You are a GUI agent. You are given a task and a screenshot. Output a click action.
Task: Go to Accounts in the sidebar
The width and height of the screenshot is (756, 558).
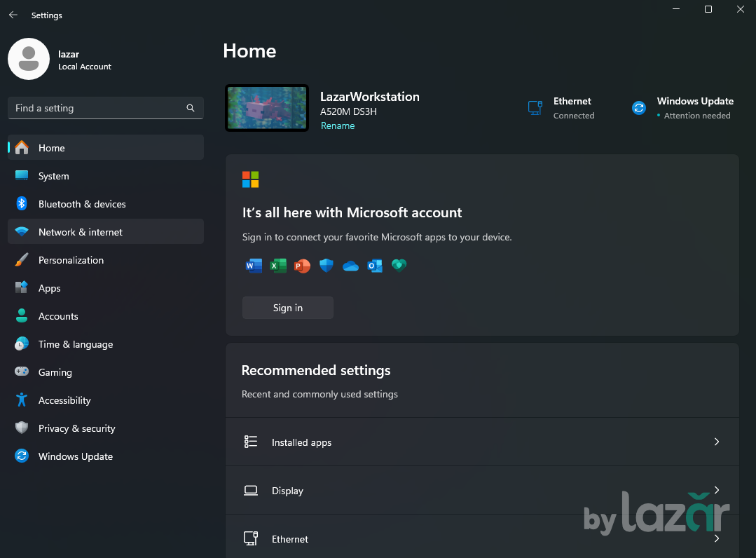tap(58, 316)
